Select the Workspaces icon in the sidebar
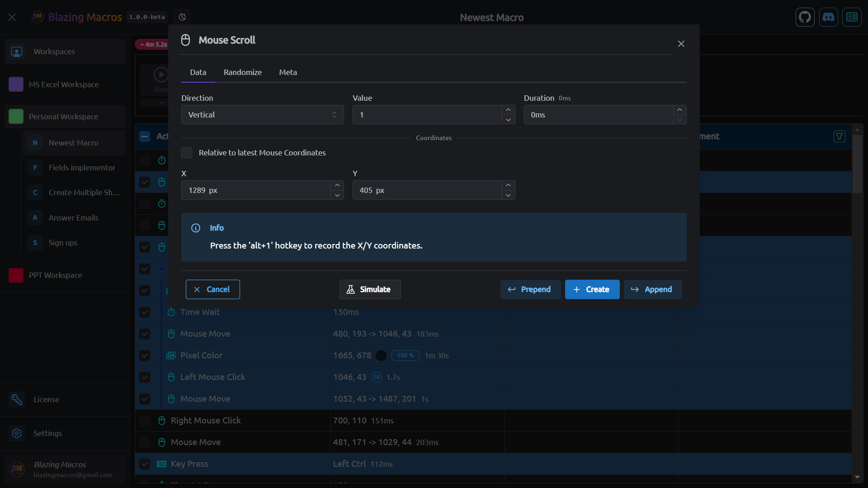Screen dimensions: 868x488 (x=17, y=52)
